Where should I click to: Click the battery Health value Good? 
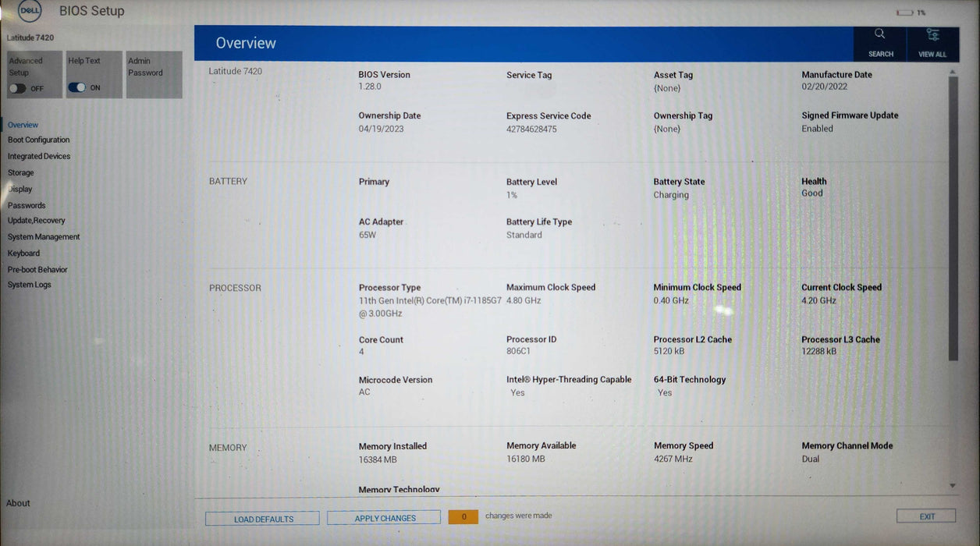click(x=812, y=193)
